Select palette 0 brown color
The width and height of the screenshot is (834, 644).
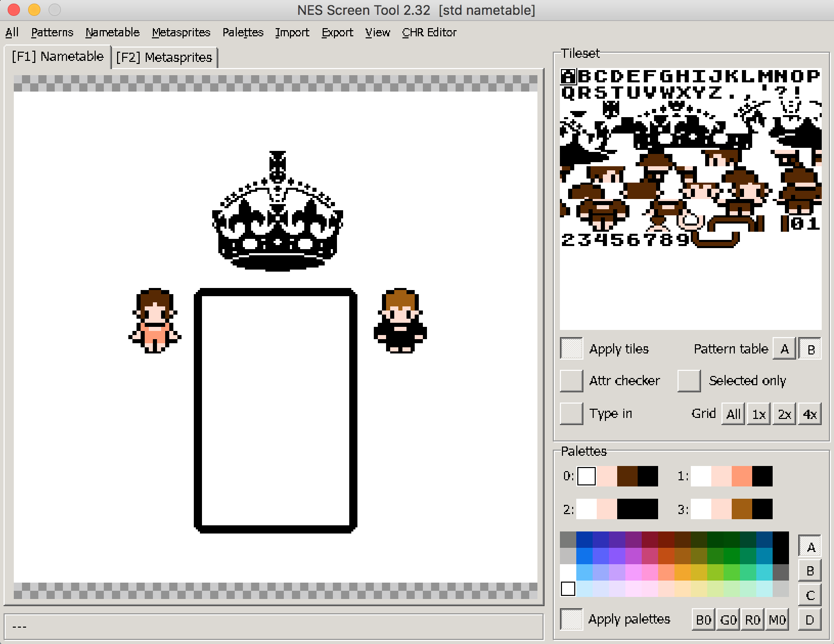pyautogui.click(x=627, y=476)
